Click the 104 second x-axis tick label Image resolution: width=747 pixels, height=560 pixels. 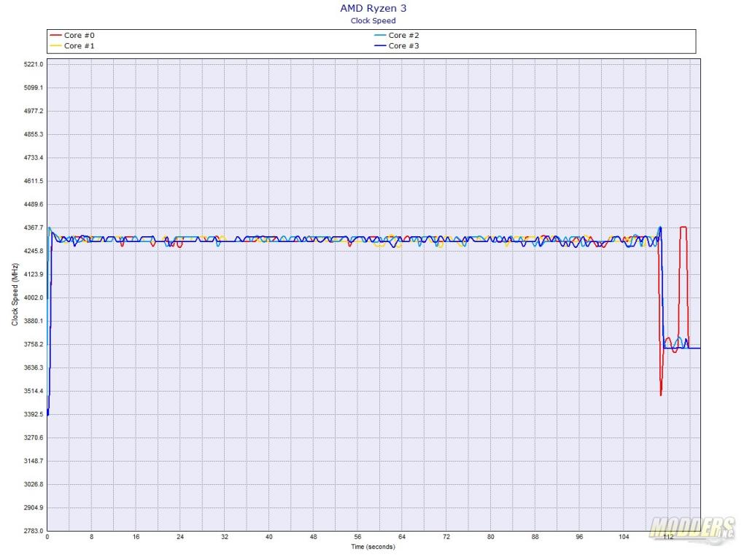[x=624, y=537]
